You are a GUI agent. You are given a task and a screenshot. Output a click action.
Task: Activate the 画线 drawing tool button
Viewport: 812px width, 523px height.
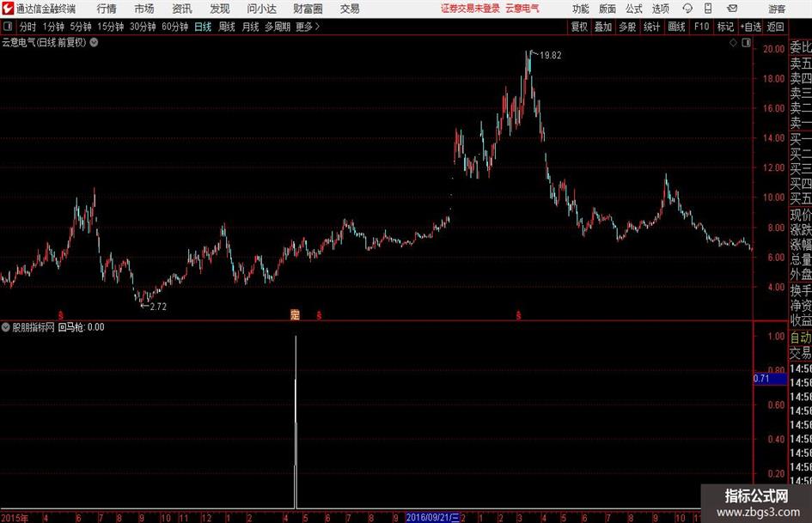coord(676,27)
